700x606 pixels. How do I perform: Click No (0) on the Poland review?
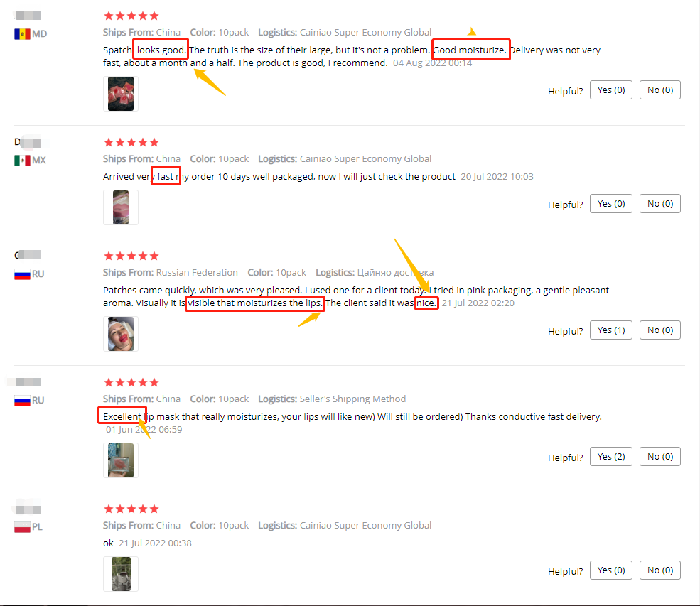point(659,570)
